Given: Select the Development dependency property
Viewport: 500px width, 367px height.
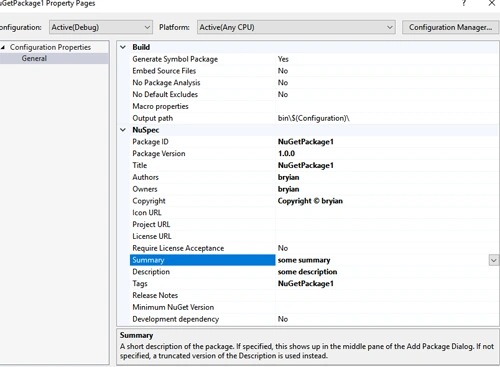Looking at the screenshot, I should pyautogui.click(x=176, y=319).
